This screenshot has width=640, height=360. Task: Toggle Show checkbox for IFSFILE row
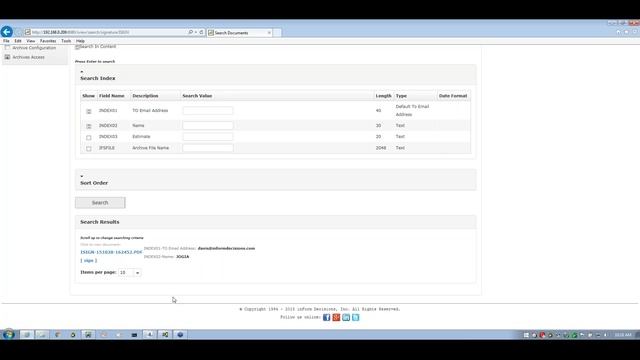[89, 149]
